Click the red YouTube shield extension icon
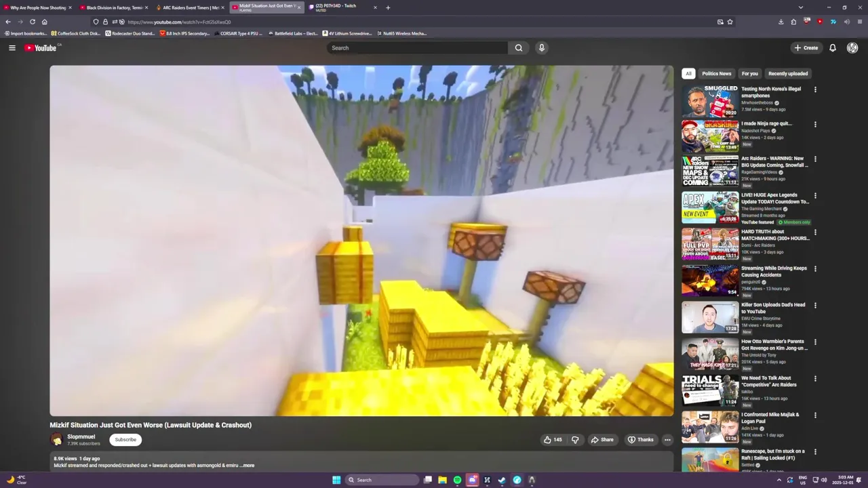The image size is (868, 488). point(820,22)
